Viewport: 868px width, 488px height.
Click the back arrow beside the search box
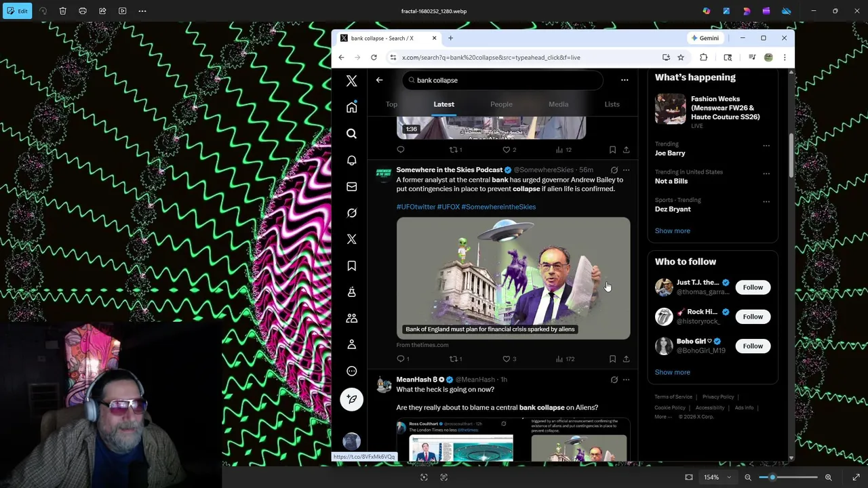click(379, 80)
